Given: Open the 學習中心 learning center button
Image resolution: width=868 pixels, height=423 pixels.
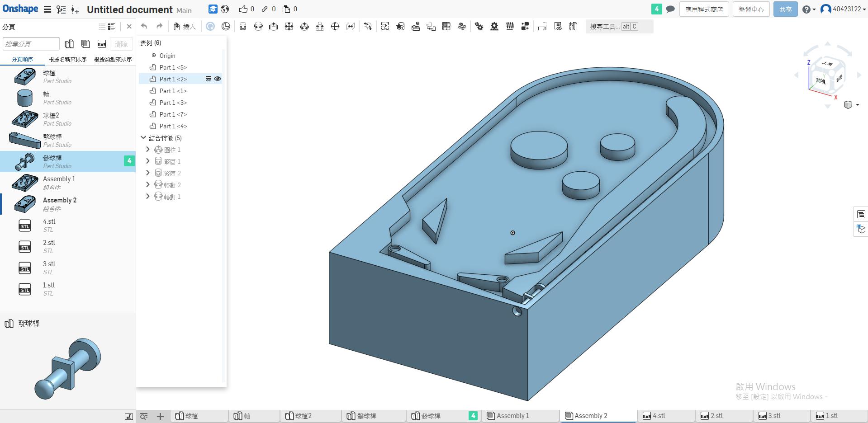Looking at the screenshot, I should pyautogui.click(x=751, y=9).
